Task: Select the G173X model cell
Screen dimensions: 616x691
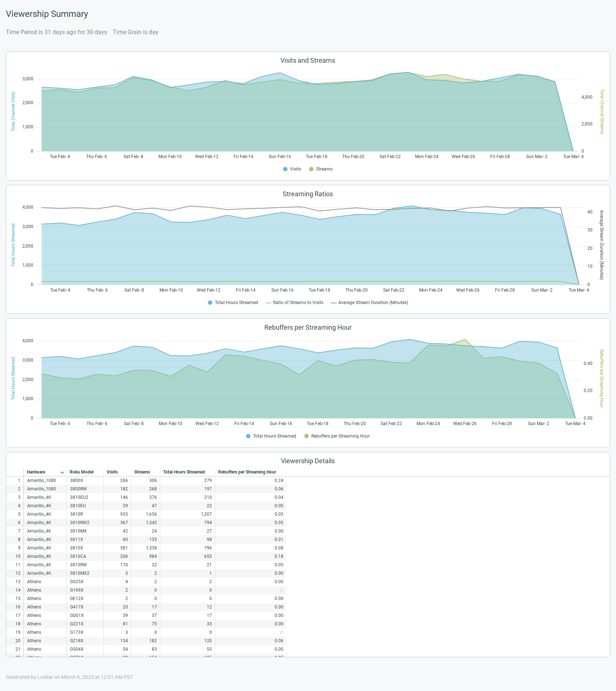Action: 85,632
